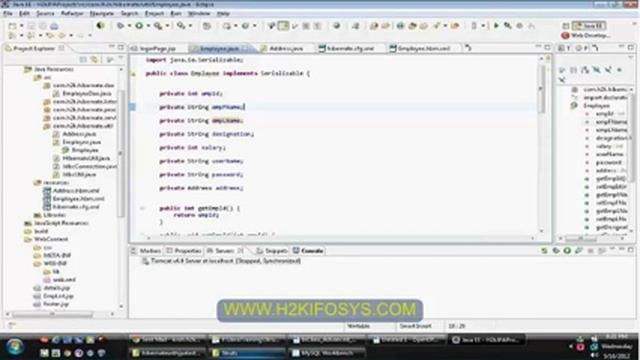Switch to the Web Development perspective
Screen dimensions: 640x360
(586, 36)
